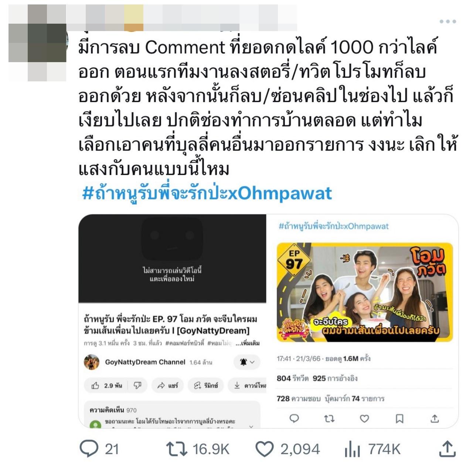Share the tweet via the bottom share icon
Viewport: 473px width, 476px height.
pyautogui.click(x=447, y=449)
